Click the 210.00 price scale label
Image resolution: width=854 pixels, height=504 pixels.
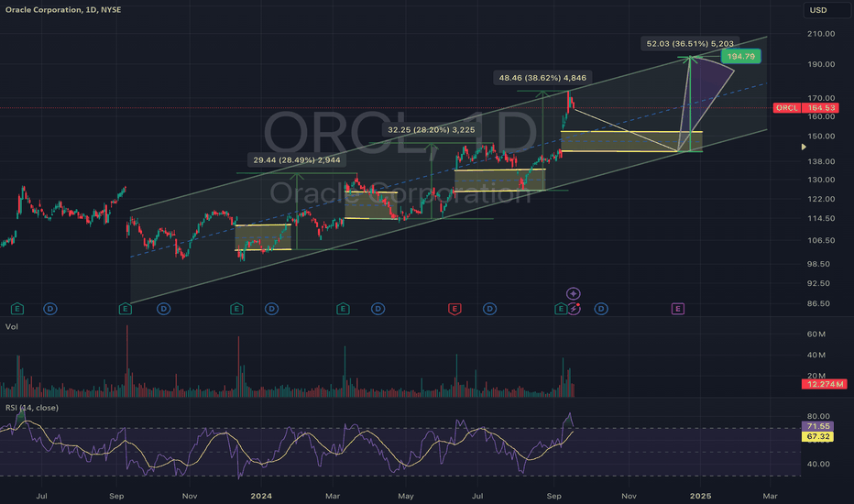point(821,34)
